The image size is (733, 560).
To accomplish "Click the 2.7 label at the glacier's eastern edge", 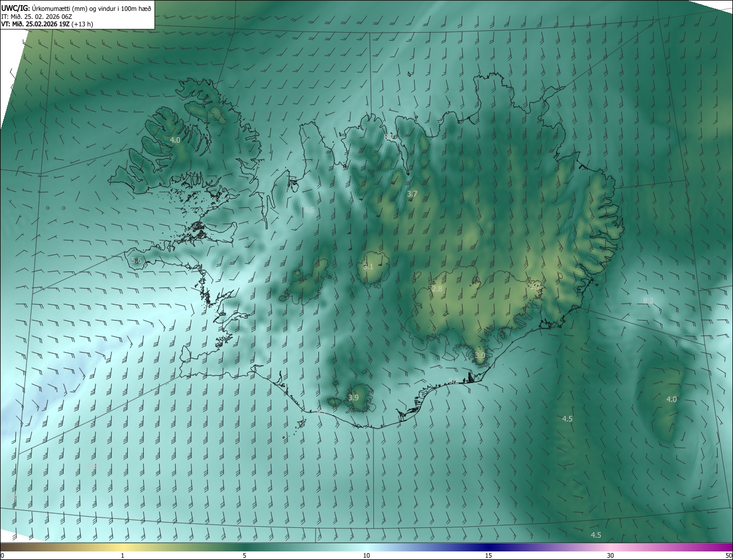I will click(x=535, y=286).
